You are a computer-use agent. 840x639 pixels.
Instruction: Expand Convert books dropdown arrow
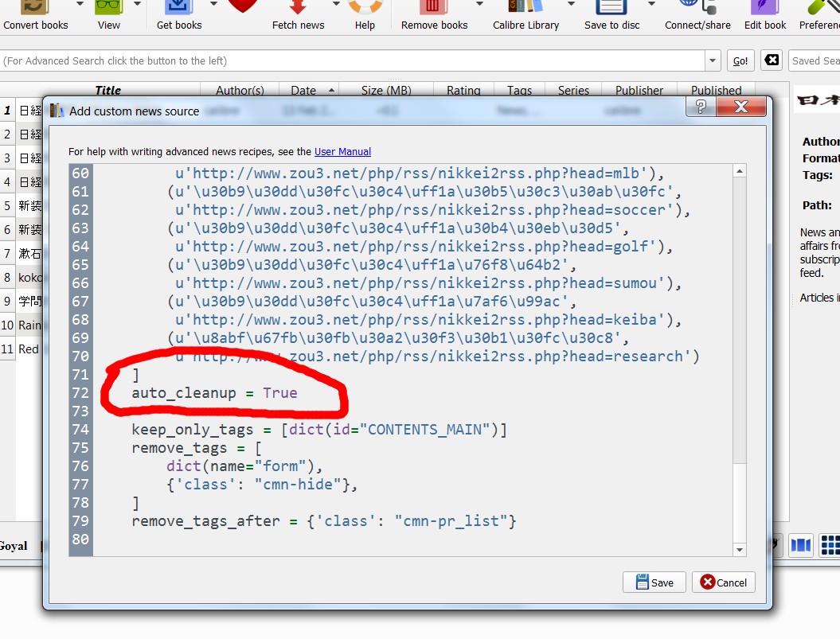click(80, 4)
